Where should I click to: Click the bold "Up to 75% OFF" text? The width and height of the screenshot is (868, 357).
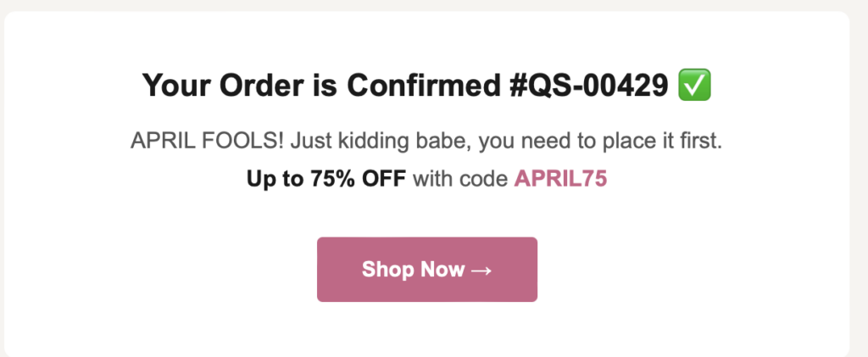pyautogui.click(x=326, y=179)
